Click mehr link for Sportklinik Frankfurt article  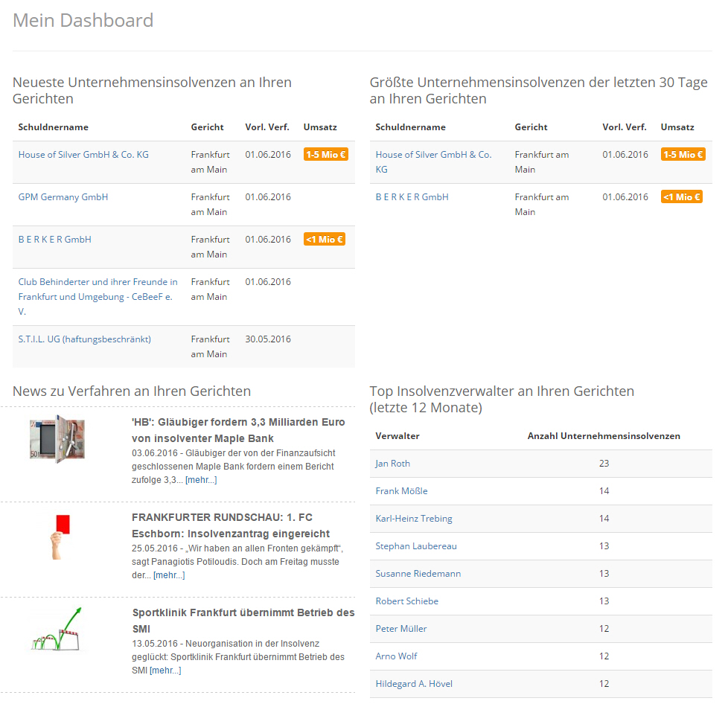[x=165, y=671]
